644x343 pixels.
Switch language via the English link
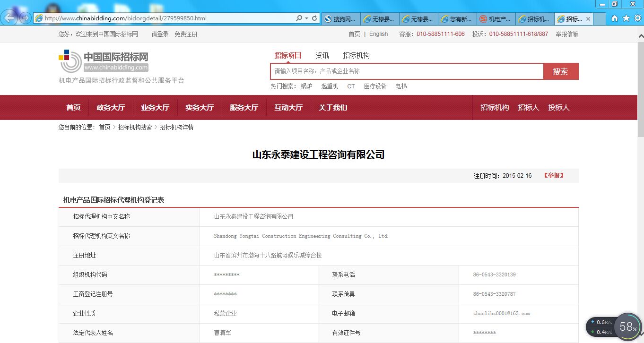coord(378,34)
